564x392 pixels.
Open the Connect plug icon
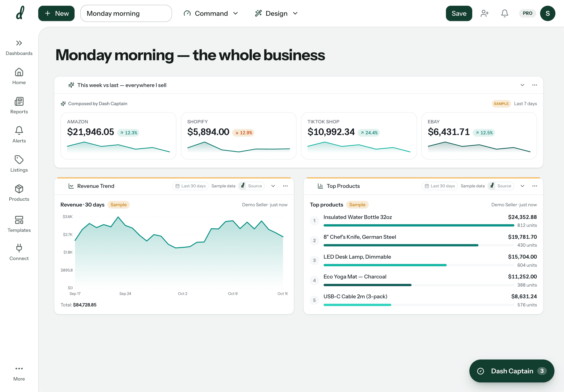(x=19, y=248)
